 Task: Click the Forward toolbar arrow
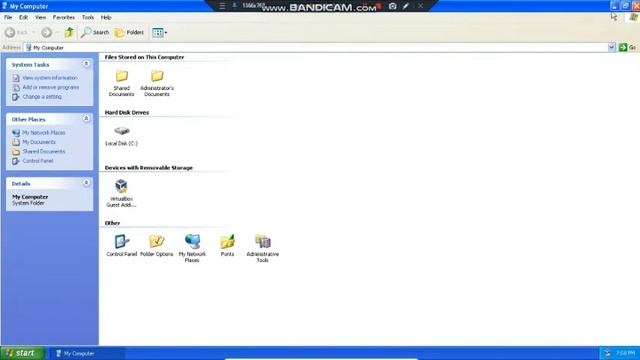tap(47, 32)
